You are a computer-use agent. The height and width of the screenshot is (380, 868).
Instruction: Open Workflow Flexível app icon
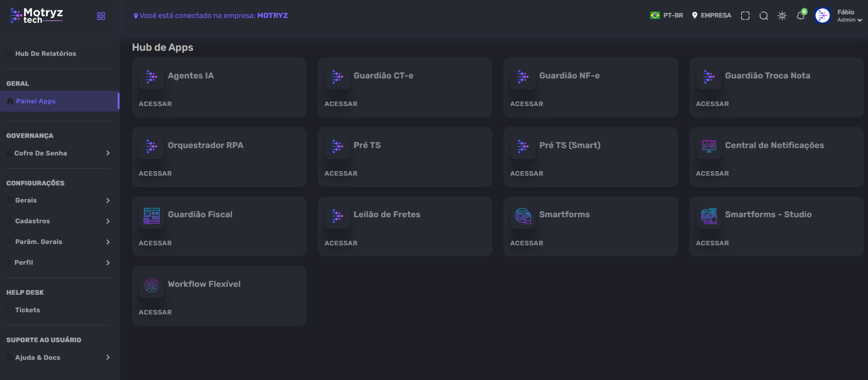pyautogui.click(x=151, y=285)
